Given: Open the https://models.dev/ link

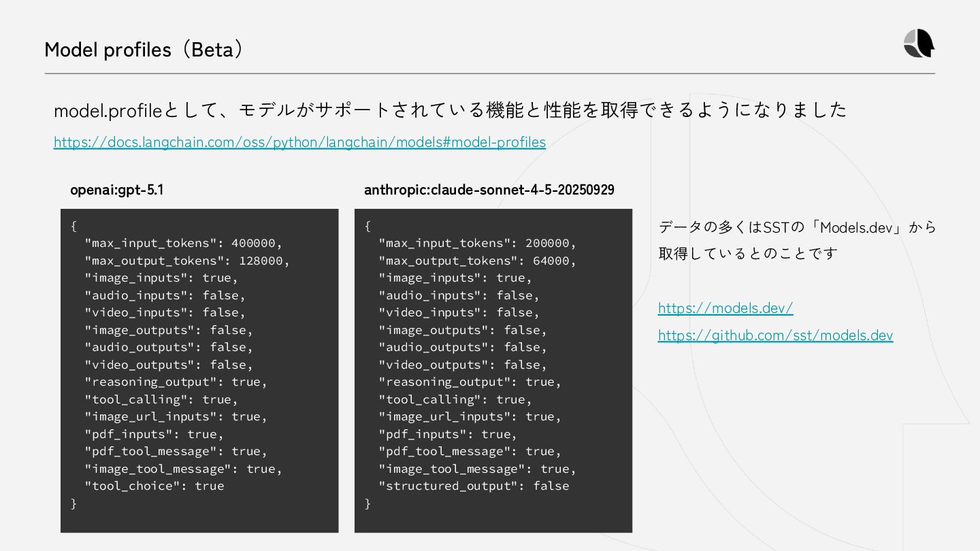Looking at the screenshot, I should tap(725, 308).
